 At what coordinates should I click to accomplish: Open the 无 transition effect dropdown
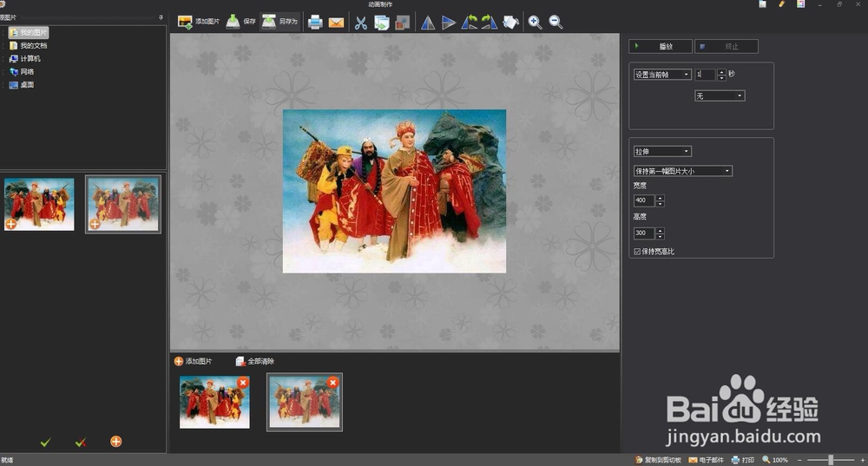tap(720, 95)
